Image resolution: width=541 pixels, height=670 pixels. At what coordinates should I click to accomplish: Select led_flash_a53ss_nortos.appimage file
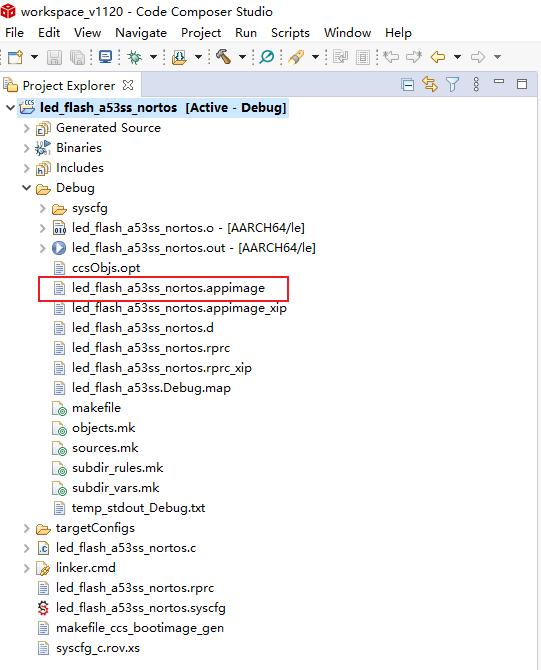tap(168, 288)
